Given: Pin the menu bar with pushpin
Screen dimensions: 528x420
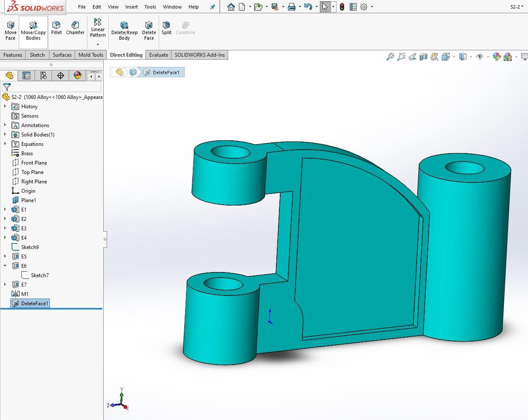Looking at the screenshot, I should coord(212,7).
